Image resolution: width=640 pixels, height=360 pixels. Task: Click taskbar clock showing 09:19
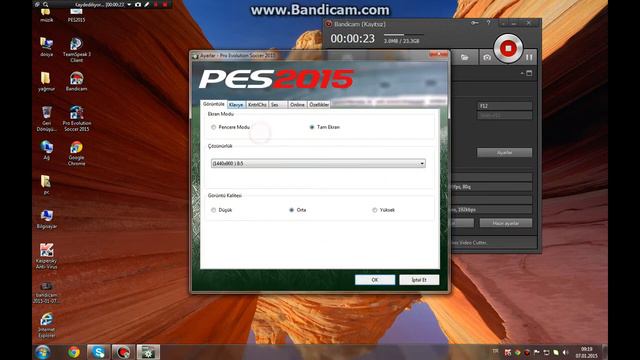pos(586,353)
